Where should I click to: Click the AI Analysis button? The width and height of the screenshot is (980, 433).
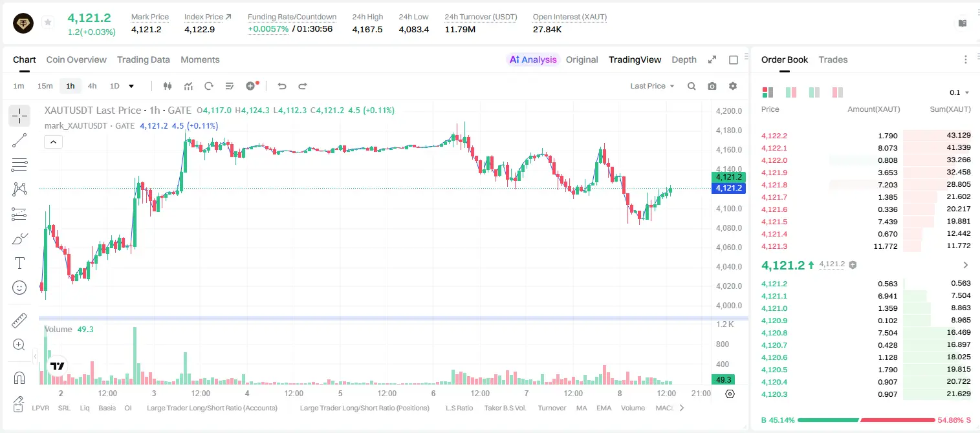click(533, 59)
